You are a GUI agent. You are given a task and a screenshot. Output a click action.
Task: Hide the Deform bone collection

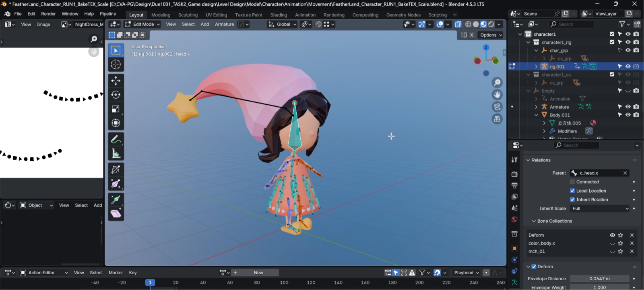[x=612, y=235]
